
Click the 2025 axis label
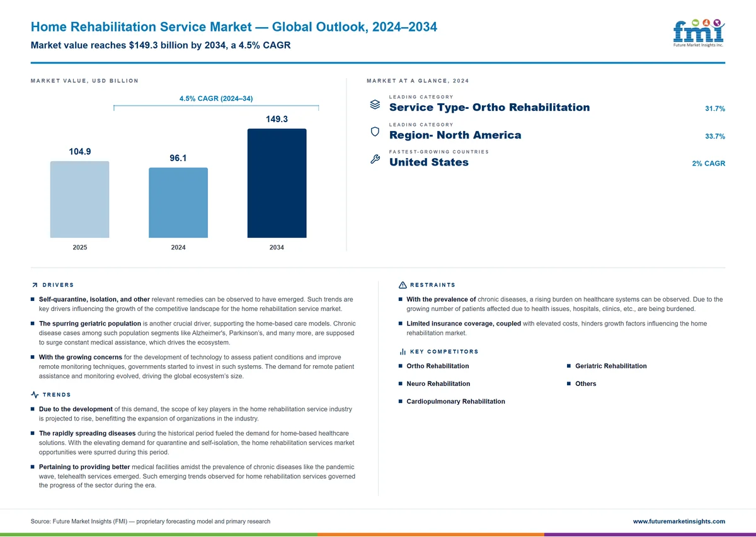[79, 247]
